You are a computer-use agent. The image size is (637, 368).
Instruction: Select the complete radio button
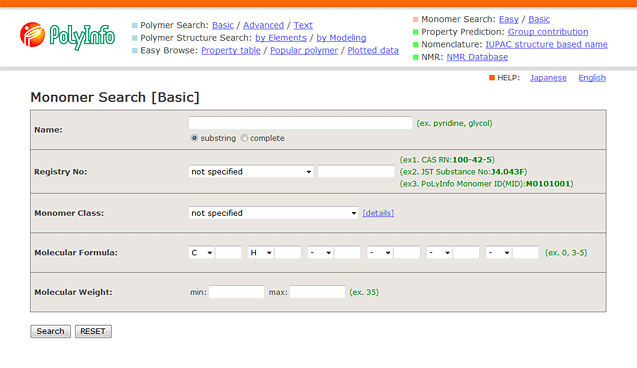click(244, 138)
